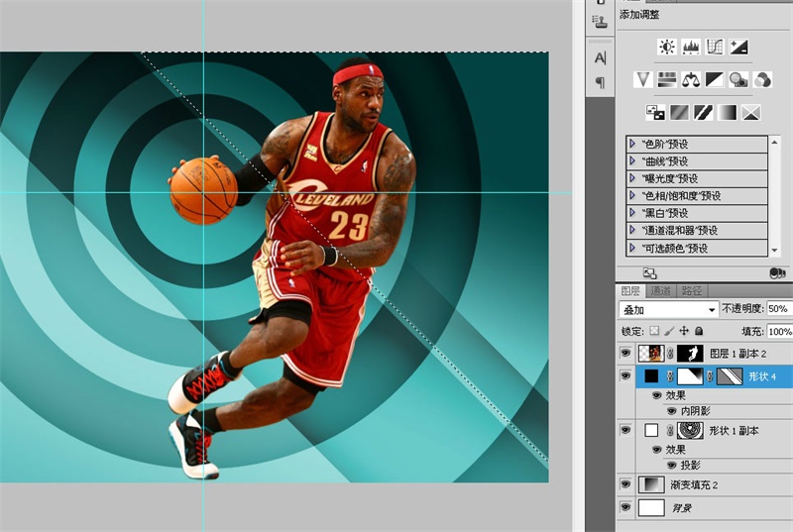Click the black fill swatch of 形状 4
This screenshot has height=532, width=793.
tap(651, 376)
